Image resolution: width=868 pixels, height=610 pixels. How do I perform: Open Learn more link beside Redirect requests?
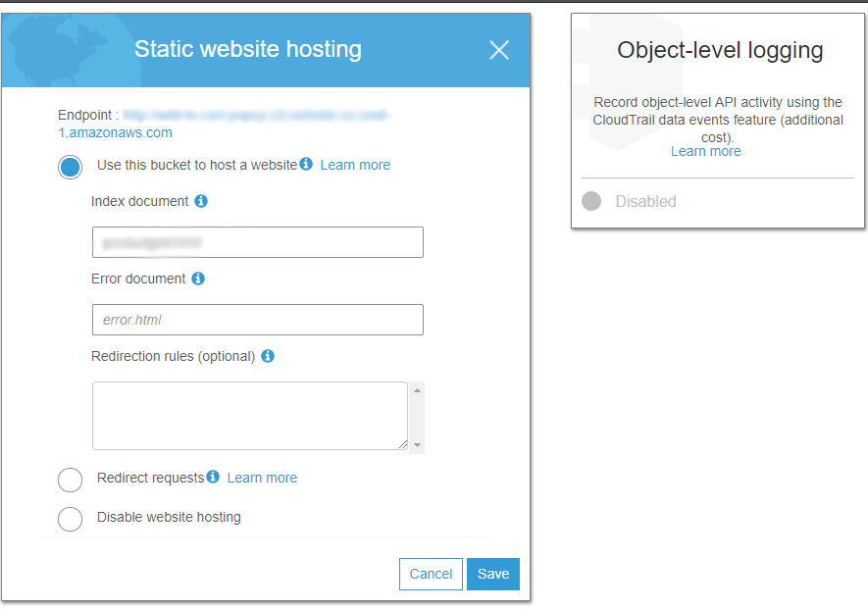point(262,478)
